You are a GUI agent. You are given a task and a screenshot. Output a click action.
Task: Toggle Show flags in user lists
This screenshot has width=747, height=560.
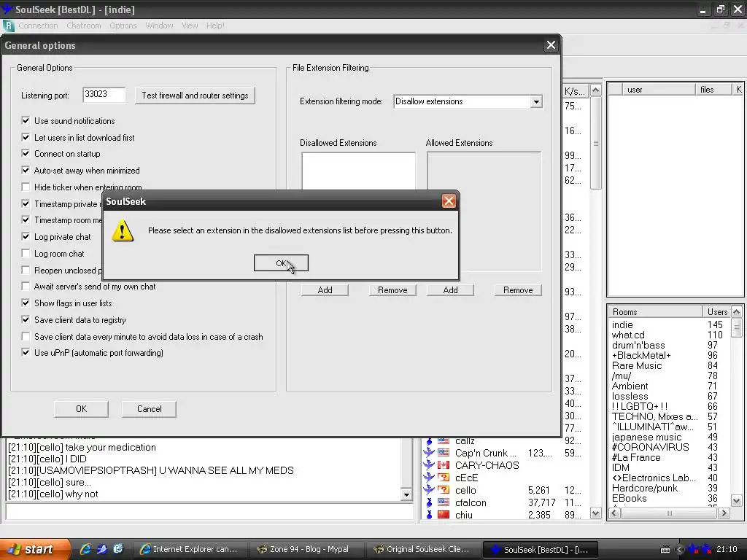click(x=26, y=303)
